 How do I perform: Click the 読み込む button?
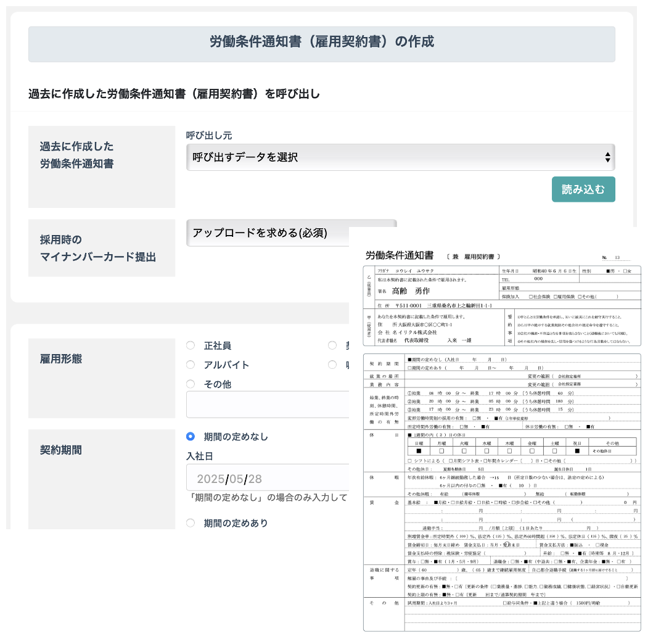click(583, 189)
